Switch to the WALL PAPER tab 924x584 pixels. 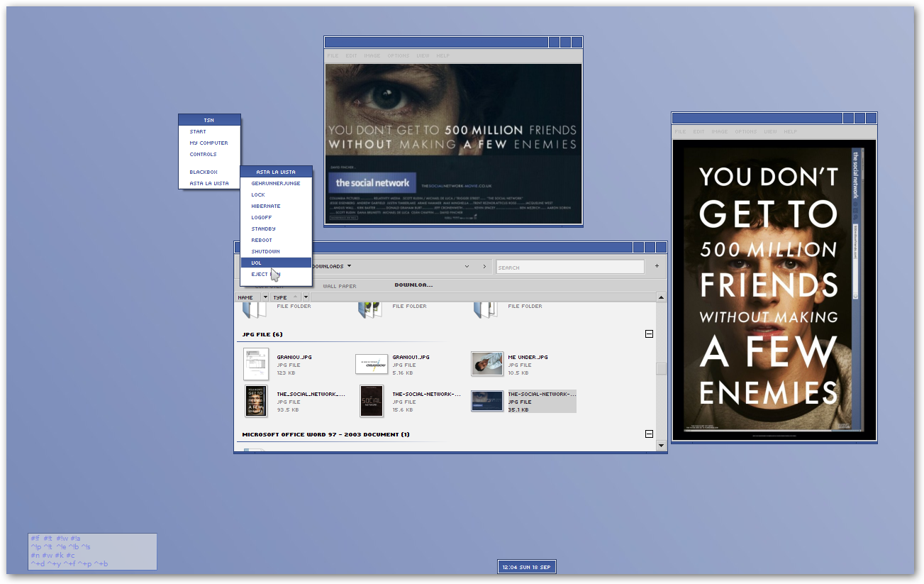coord(340,286)
